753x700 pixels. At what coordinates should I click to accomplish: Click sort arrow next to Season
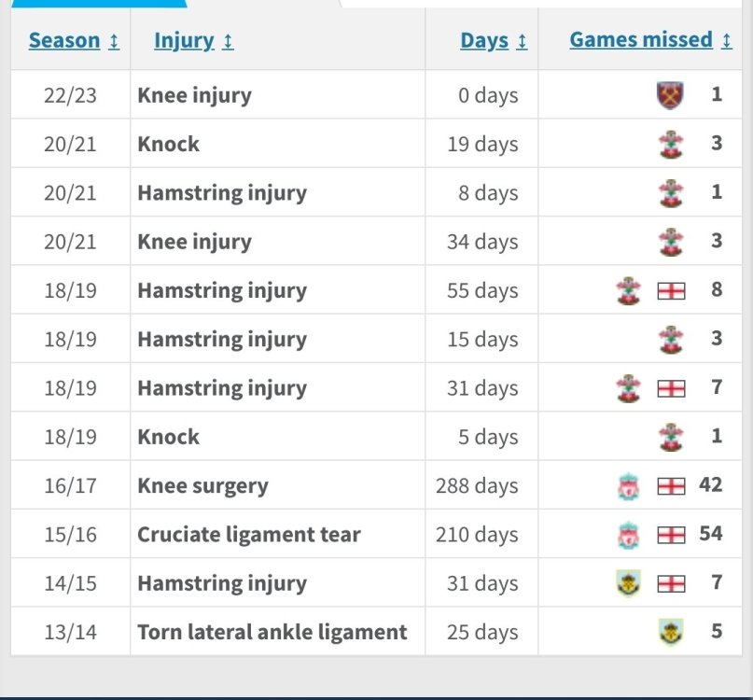(114, 42)
